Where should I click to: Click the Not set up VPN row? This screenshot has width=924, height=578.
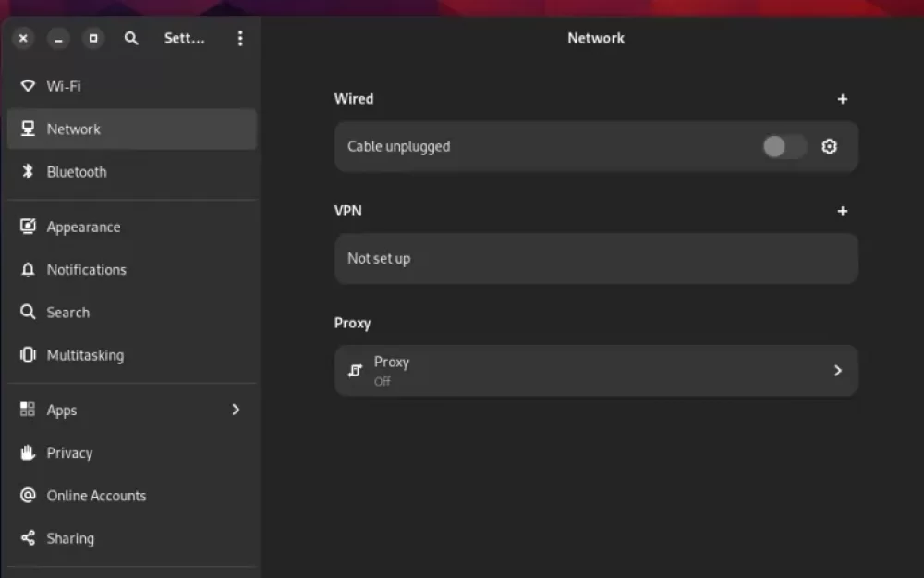[596, 259]
